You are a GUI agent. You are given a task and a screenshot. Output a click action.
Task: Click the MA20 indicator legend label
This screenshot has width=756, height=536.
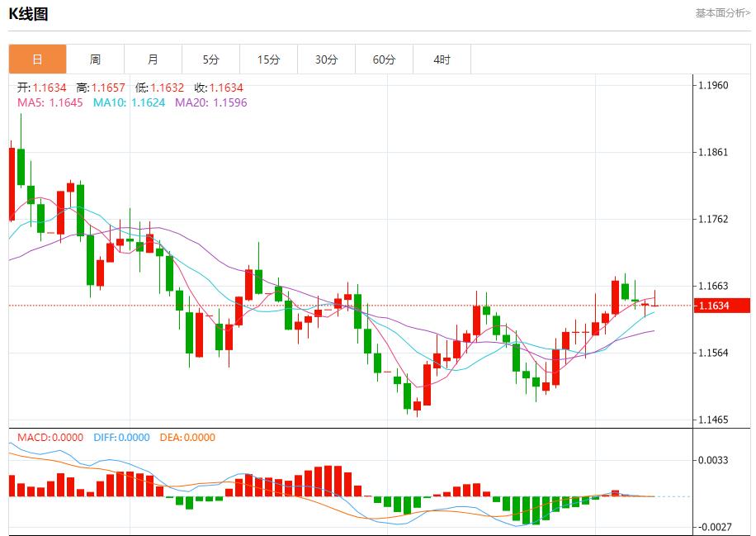pyautogui.click(x=210, y=103)
